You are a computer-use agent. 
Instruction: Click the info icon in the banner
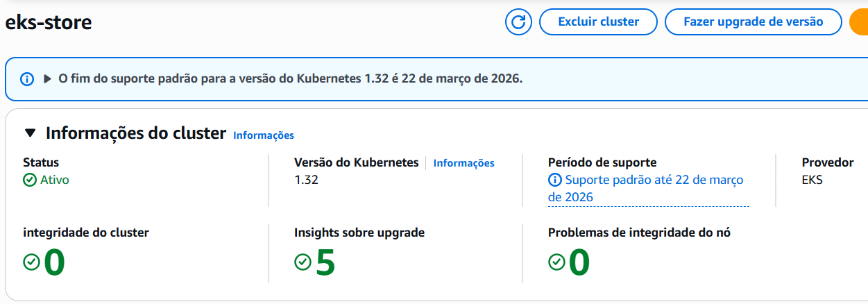tap(27, 79)
